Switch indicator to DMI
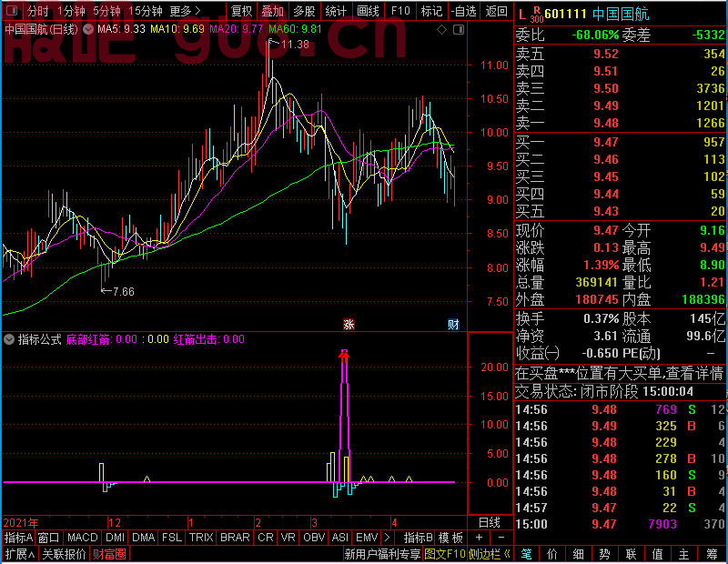 pyautogui.click(x=116, y=538)
